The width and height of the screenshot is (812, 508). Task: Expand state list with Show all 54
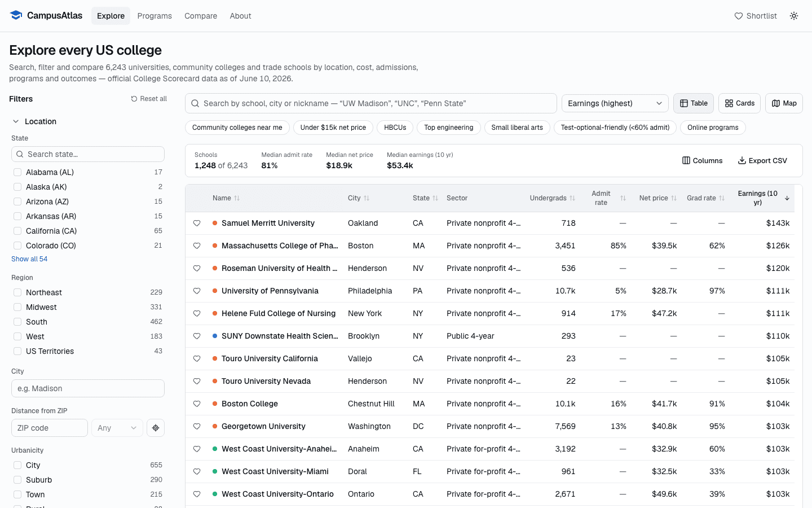[29, 259]
